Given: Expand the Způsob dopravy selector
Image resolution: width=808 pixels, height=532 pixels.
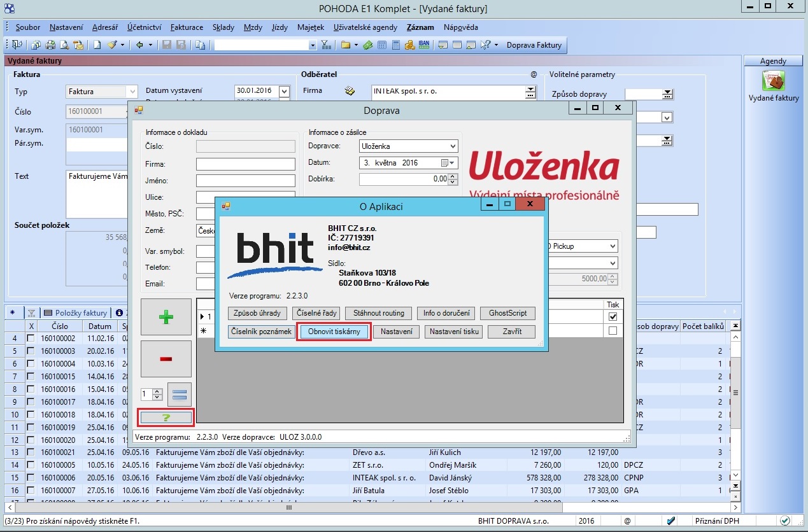Looking at the screenshot, I should point(667,94).
